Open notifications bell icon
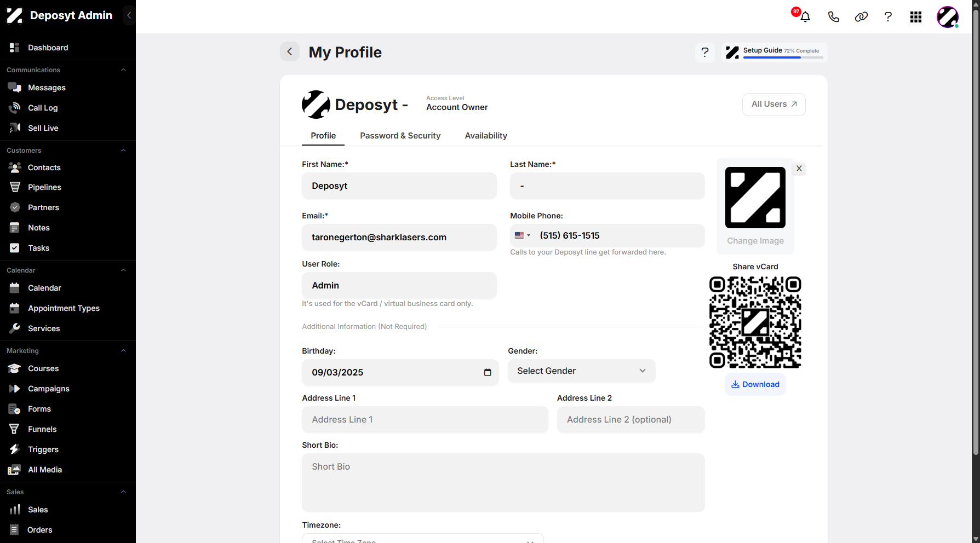Image resolution: width=980 pixels, height=543 pixels. click(805, 17)
